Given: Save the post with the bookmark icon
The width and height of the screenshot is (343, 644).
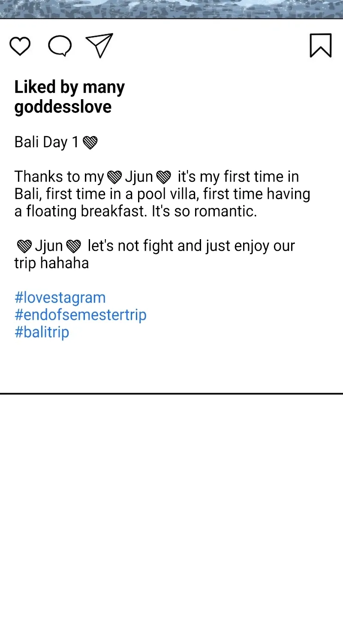Looking at the screenshot, I should pos(321,46).
